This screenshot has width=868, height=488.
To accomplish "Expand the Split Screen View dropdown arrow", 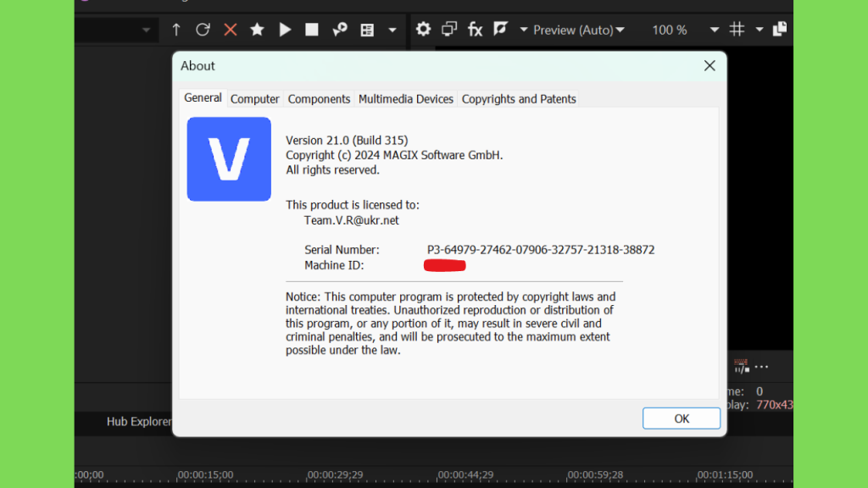I will point(523,30).
